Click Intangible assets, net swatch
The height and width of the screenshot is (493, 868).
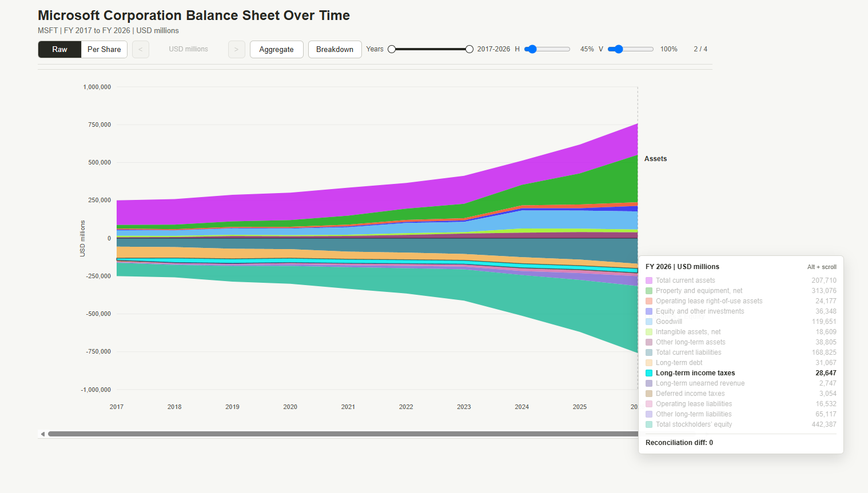[649, 332]
